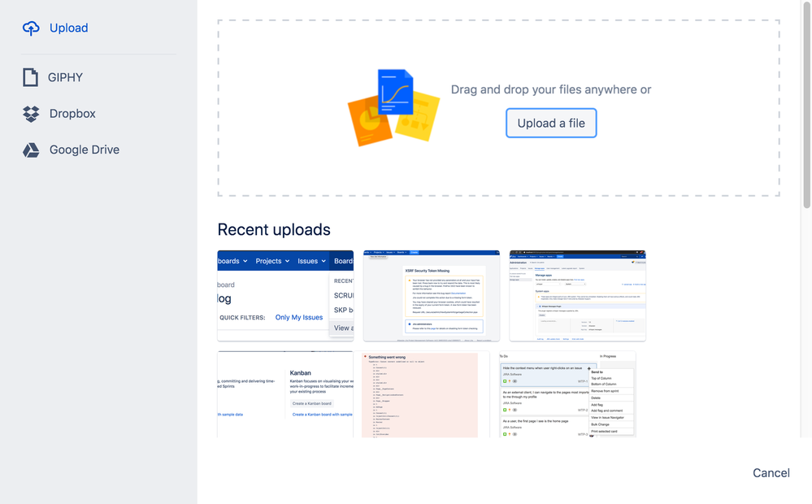The width and height of the screenshot is (812, 504).
Task: Select the Kanban board creation thumbnail
Action: (x=285, y=394)
